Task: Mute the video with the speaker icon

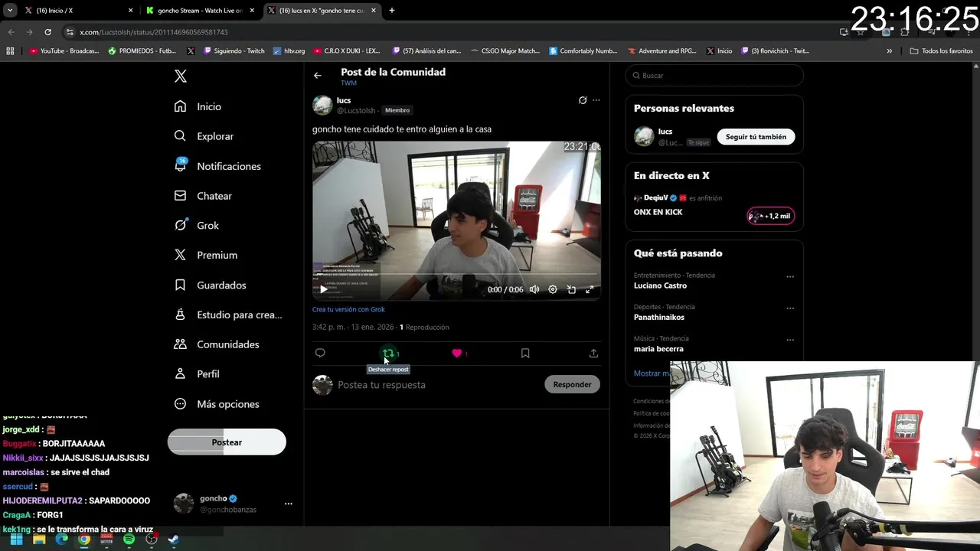Action: pos(534,289)
